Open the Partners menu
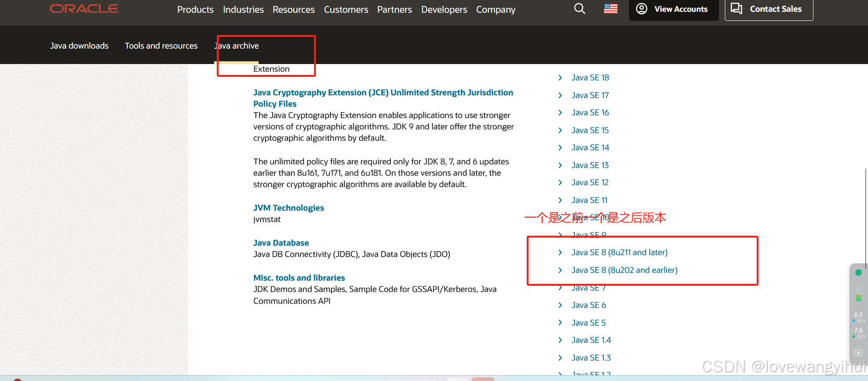Viewport: 868px width, 381px height. tap(394, 10)
